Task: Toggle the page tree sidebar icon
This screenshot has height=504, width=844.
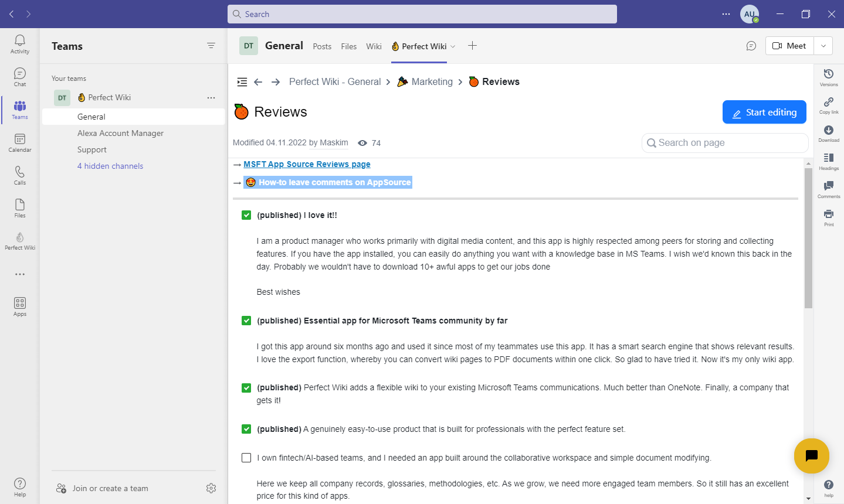Action: [x=242, y=81]
